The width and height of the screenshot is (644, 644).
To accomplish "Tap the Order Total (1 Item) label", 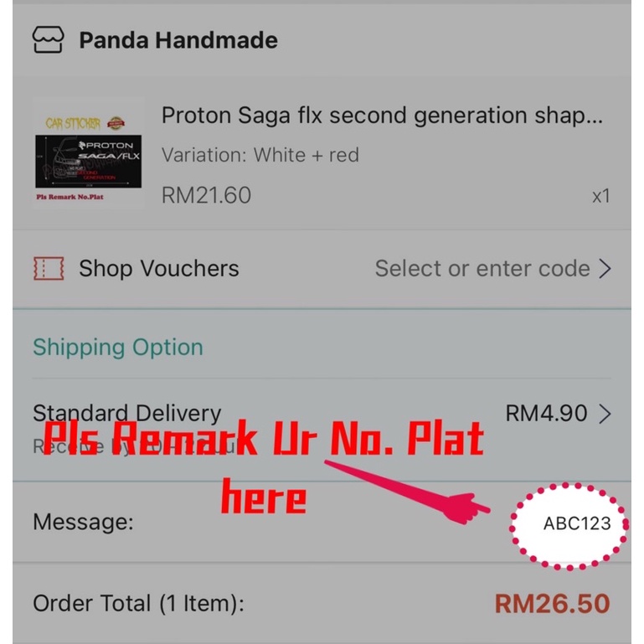I will coord(138,604).
